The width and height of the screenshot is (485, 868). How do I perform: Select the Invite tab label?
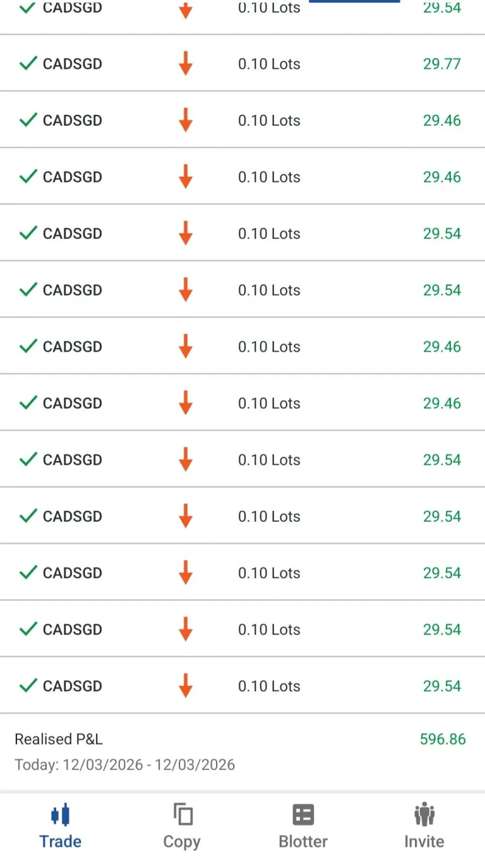click(424, 841)
